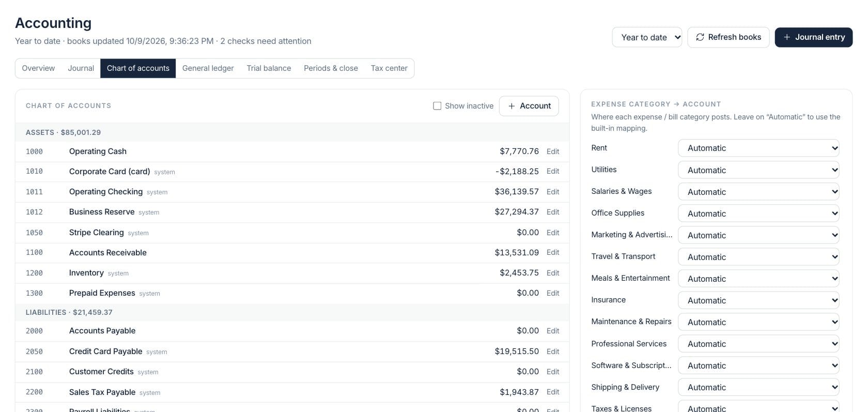The image size is (868, 412).
Task: Edit the Operating Checking account
Action: click(x=553, y=192)
